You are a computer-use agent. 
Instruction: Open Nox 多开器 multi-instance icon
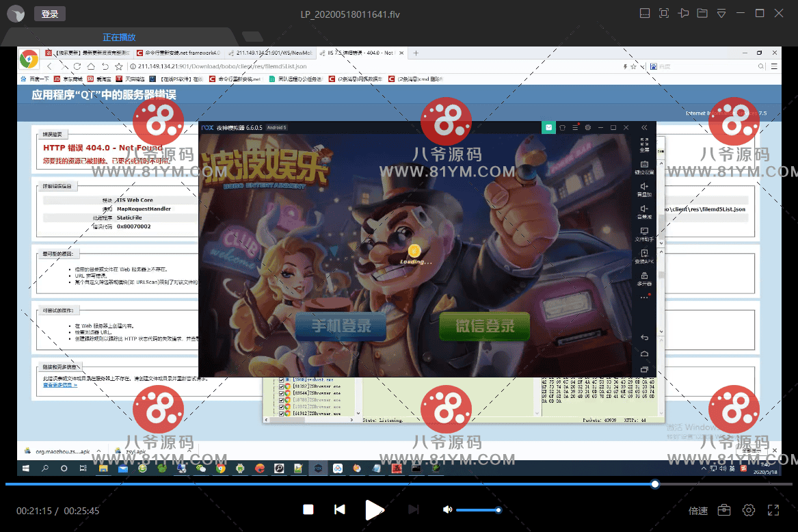coord(644,278)
